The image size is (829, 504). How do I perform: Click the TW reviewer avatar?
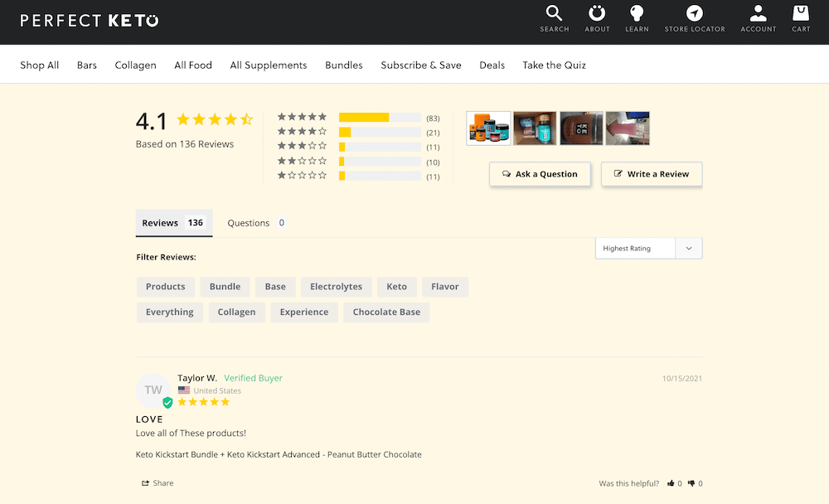(153, 390)
